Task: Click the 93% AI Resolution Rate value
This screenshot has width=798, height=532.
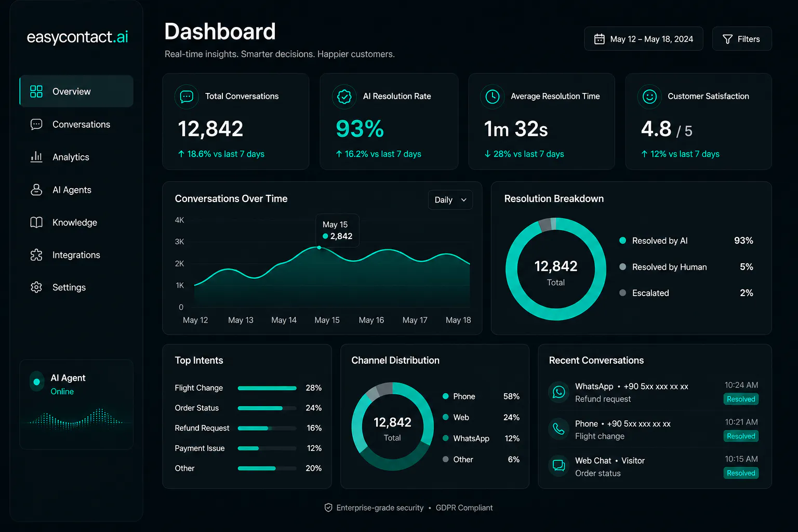Action: tap(360, 129)
